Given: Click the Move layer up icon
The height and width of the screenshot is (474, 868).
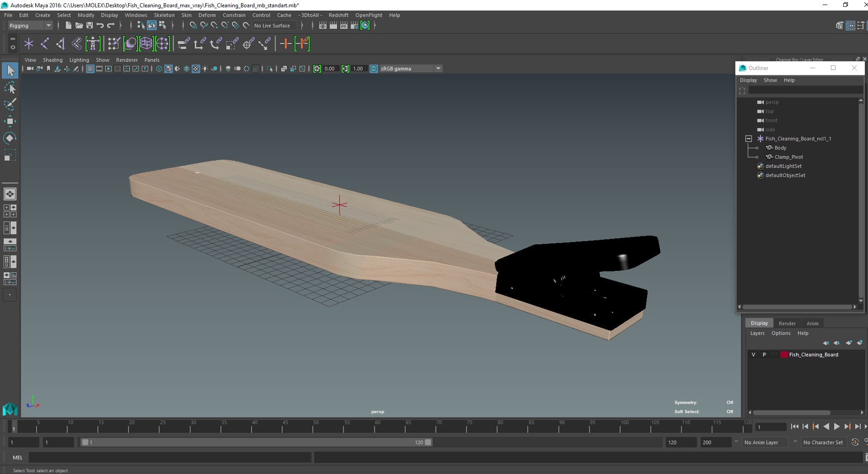Looking at the screenshot, I should (x=826, y=343).
